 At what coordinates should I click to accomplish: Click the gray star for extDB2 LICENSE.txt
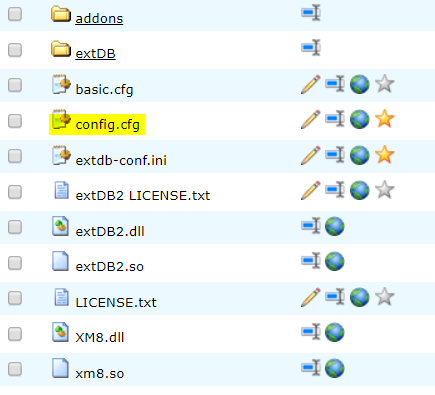385,190
